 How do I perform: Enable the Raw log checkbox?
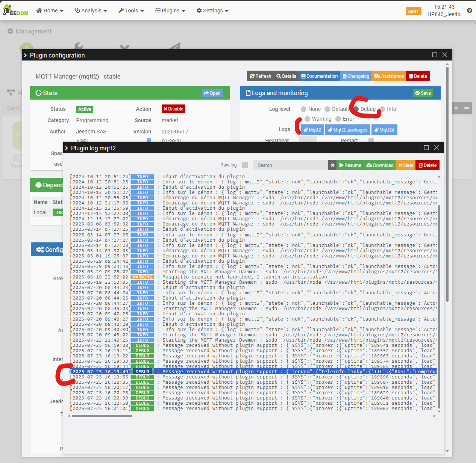pyautogui.click(x=245, y=165)
